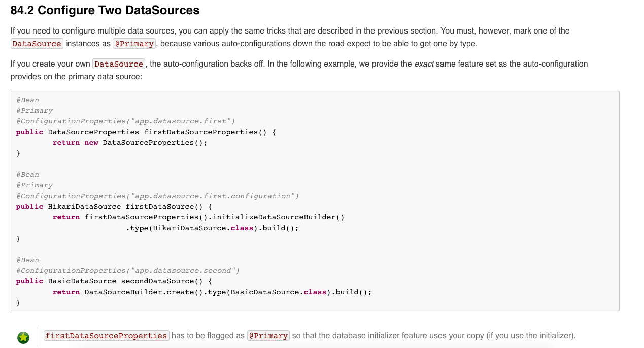The width and height of the screenshot is (644, 348).
Task: Click the @Primary code in tip note
Action: [x=268, y=336]
